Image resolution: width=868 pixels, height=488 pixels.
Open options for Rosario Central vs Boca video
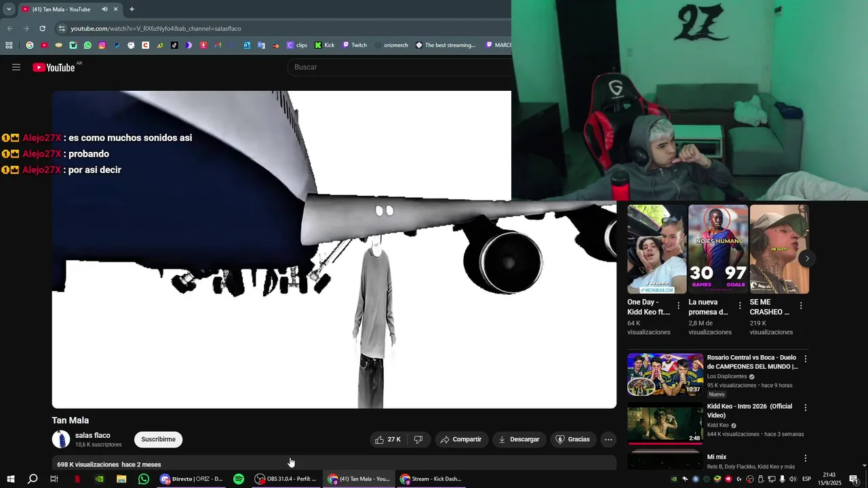(x=806, y=359)
